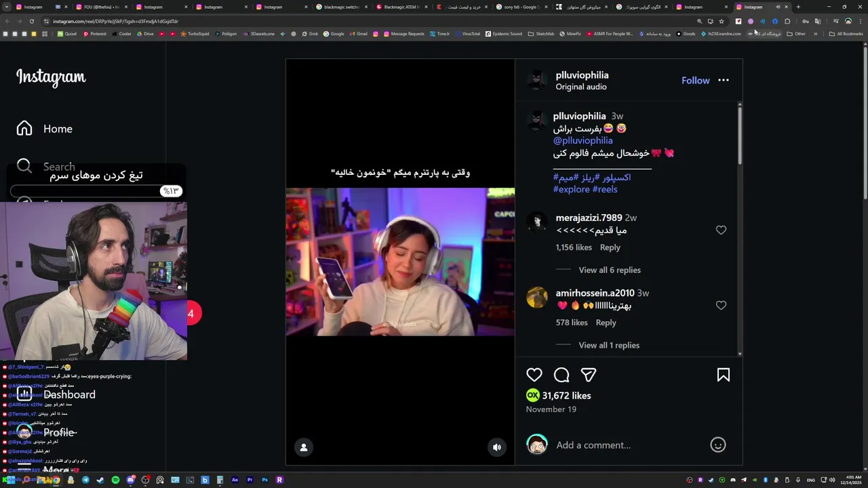The width and height of the screenshot is (868, 488).
Task: Open Profile in the Instagram sidebar
Action: click(46, 432)
